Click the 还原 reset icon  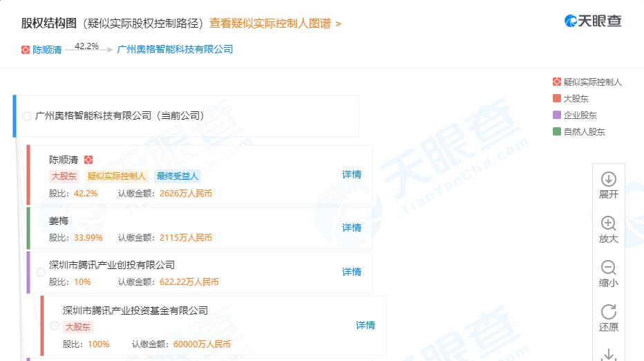coord(608,312)
